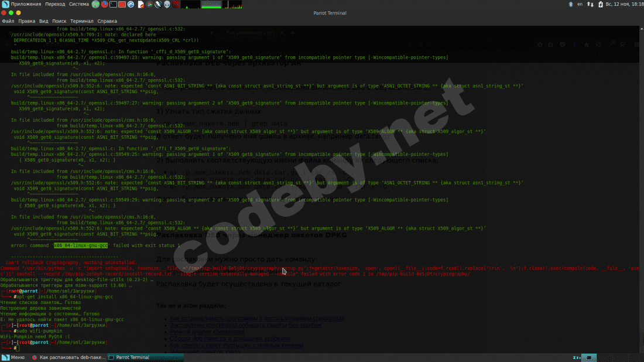Open the Вид terminal menu
The height and width of the screenshot is (362, 644).
click(x=43, y=21)
